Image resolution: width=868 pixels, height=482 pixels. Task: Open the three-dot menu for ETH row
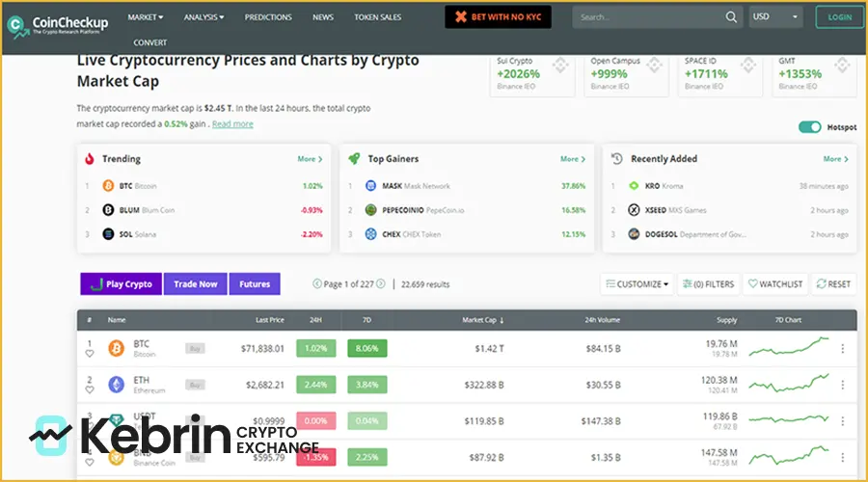coord(843,385)
